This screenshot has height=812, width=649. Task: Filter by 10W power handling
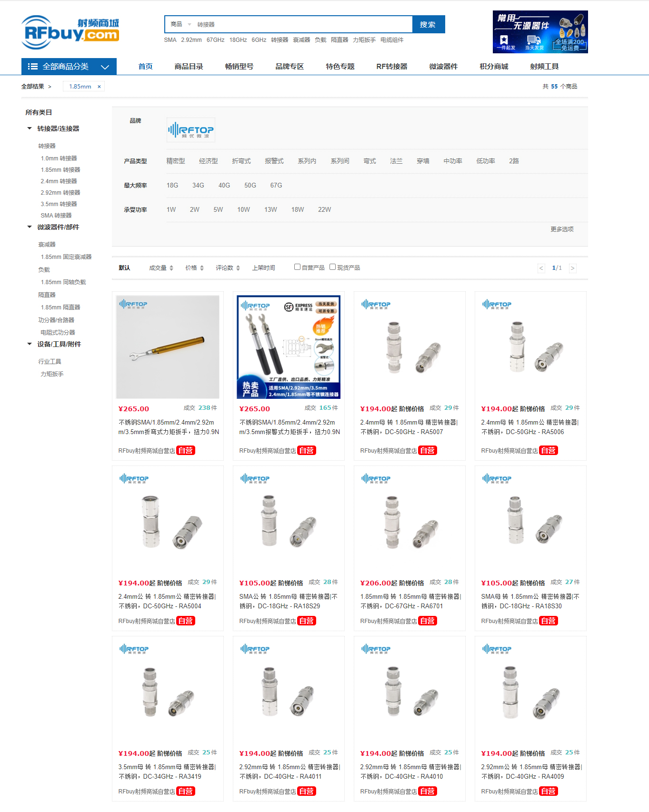point(244,210)
